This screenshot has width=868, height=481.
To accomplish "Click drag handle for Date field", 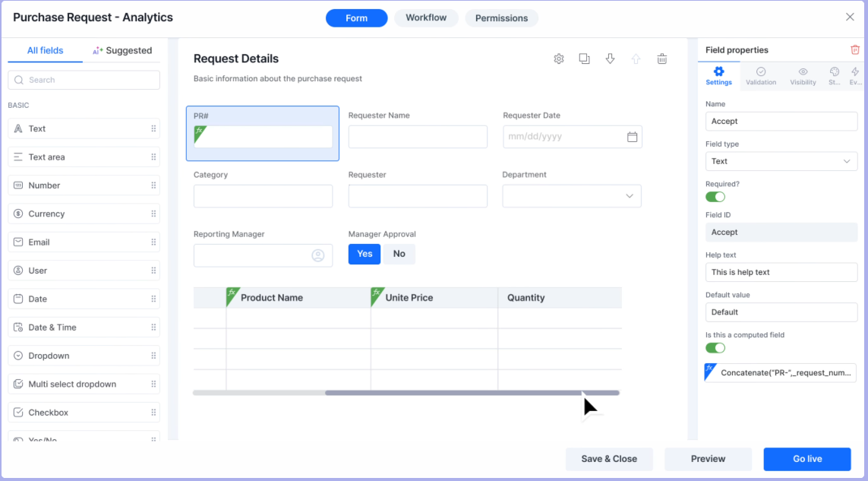I will [153, 299].
